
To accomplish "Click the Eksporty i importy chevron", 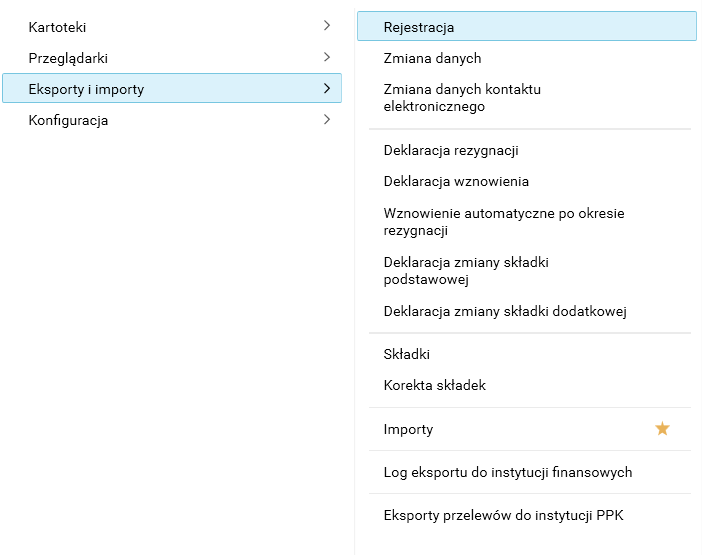I will pyautogui.click(x=327, y=89).
